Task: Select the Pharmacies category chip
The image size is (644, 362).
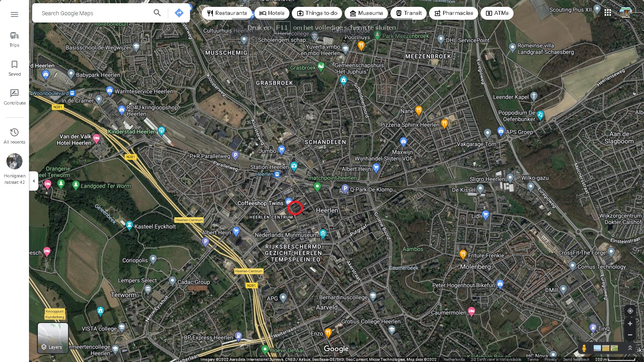Action: tap(454, 13)
